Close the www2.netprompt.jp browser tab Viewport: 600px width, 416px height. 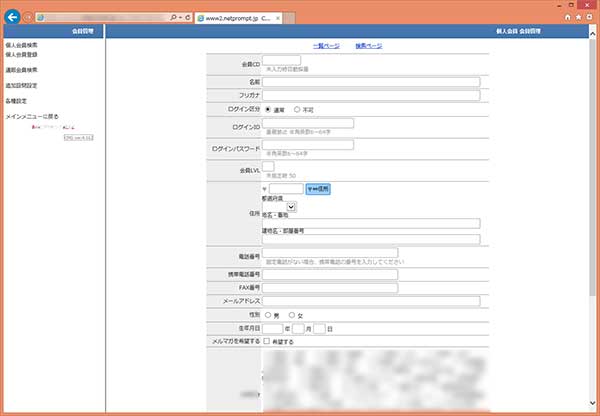coord(278,18)
